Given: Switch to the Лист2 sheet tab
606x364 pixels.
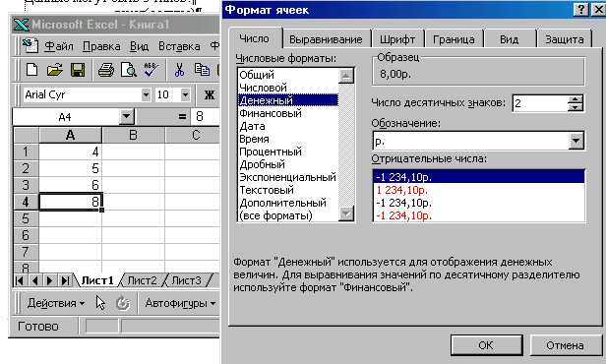Looking at the screenshot, I should 143,280.
